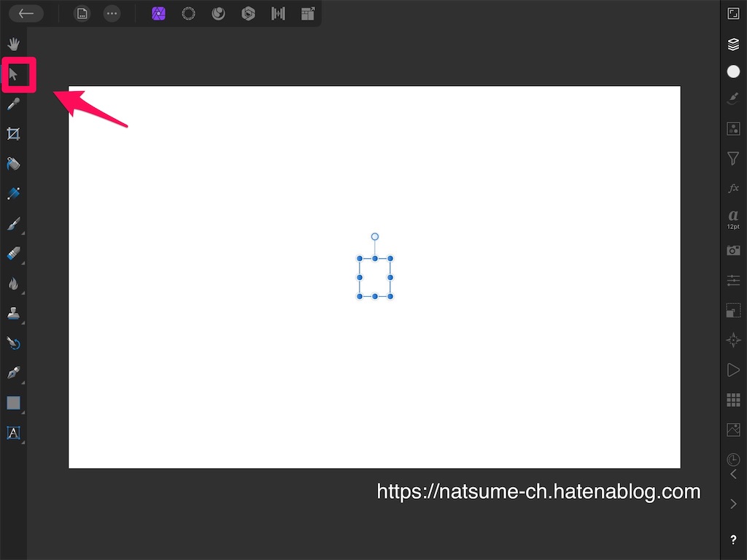The height and width of the screenshot is (560, 747).
Task: Click the top-left selection corner handle
Action: pos(360,259)
